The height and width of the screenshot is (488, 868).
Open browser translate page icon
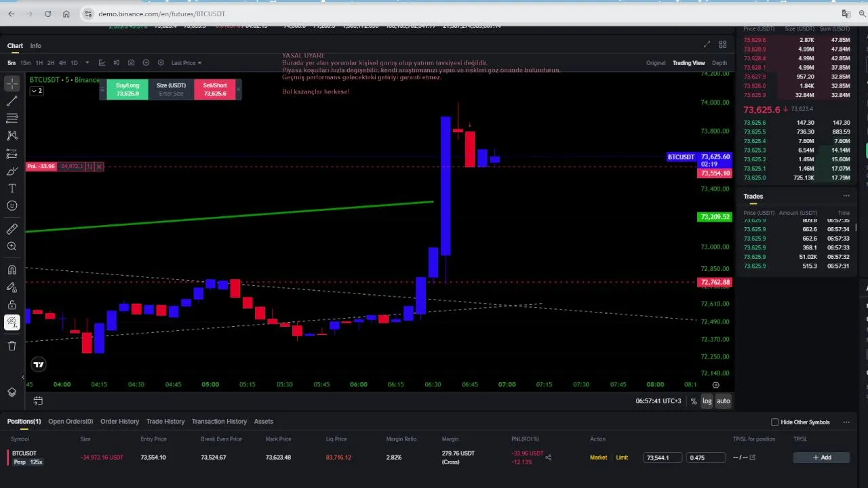point(846,14)
